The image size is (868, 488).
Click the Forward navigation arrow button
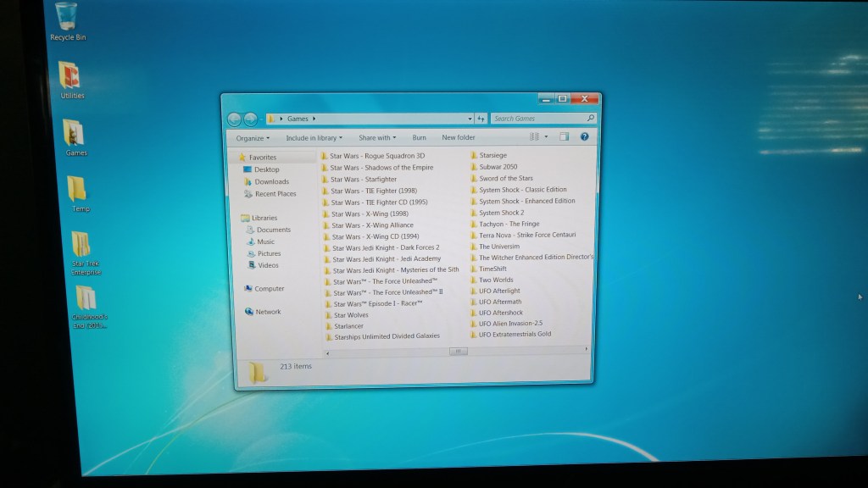(x=251, y=119)
